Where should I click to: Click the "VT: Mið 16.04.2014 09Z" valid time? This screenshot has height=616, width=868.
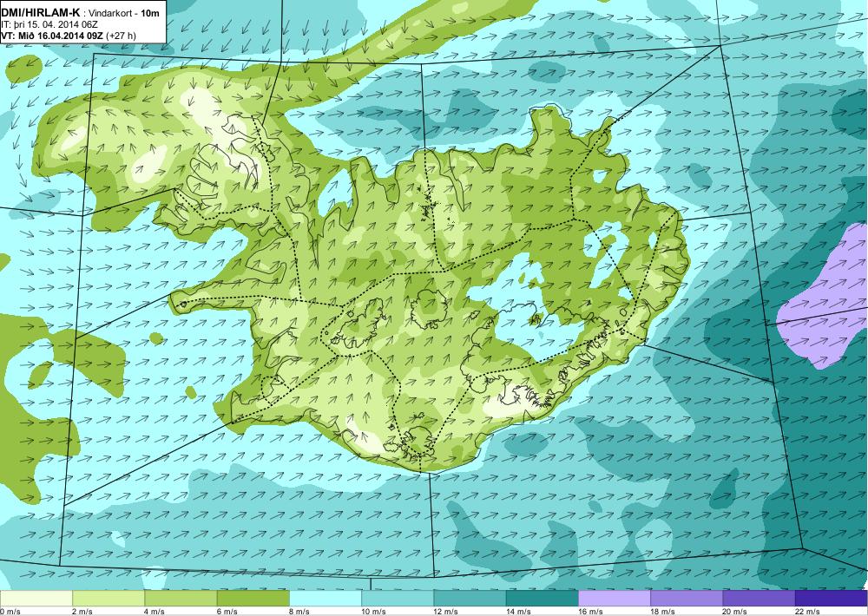coord(54,36)
